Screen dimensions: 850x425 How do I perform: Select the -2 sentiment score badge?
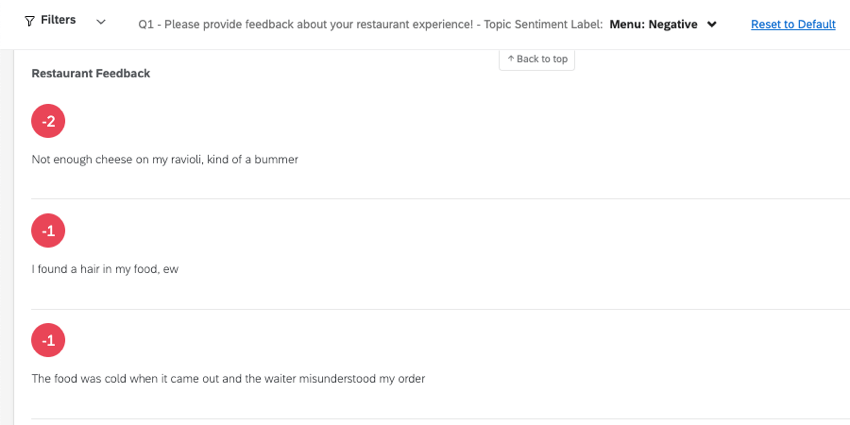click(48, 121)
